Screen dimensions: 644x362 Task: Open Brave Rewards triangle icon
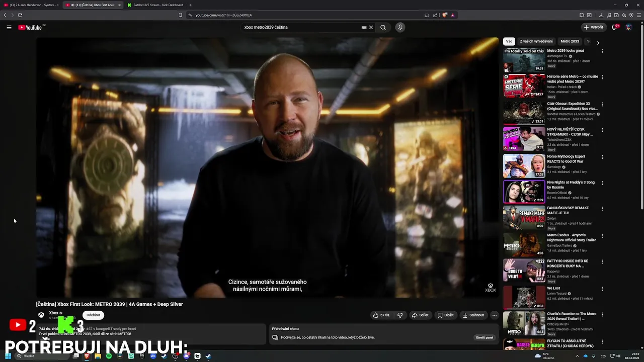click(x=452, y=15)
